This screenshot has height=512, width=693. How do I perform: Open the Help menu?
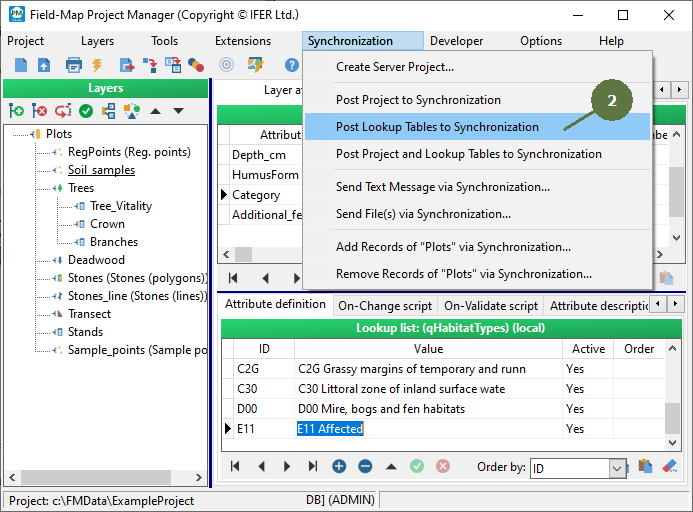click(611, 41)
